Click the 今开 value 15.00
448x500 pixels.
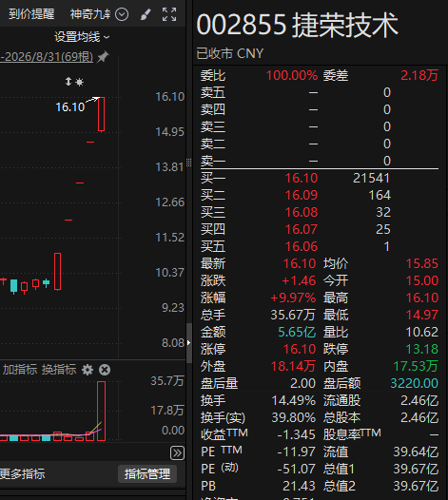click(x=421, y=280)
